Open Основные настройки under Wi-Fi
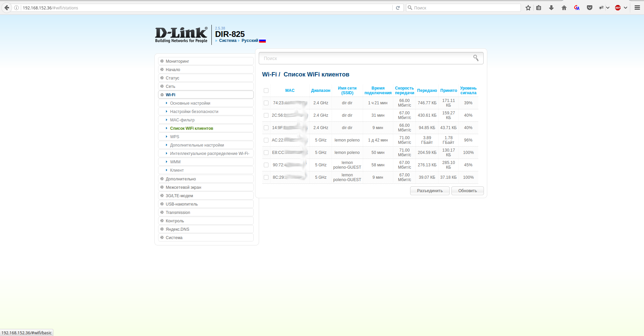The image size is (644, 336). 206,103
